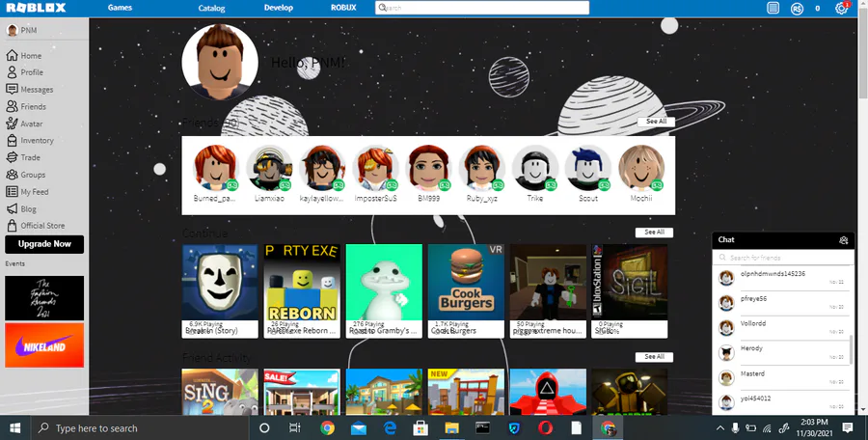This screenshot has width=868, height=440.
Task: Open Groups in the sidebar
Action: click(x=26, y=175)
